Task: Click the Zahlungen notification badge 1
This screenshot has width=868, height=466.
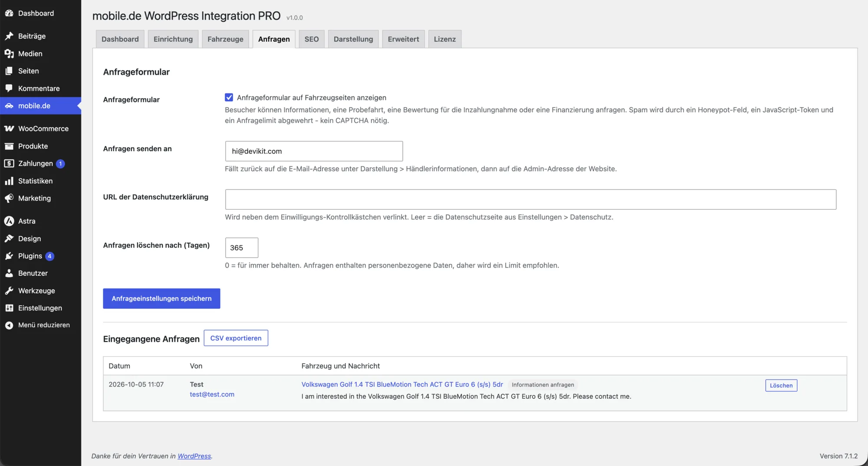Action: [60, 164]
